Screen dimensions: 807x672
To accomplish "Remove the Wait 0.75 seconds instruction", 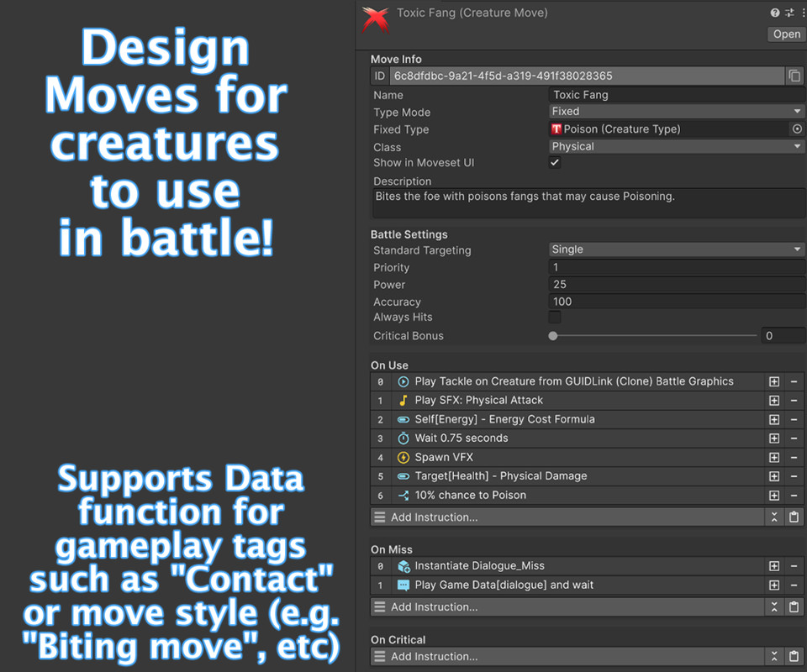I will [794, 438].
